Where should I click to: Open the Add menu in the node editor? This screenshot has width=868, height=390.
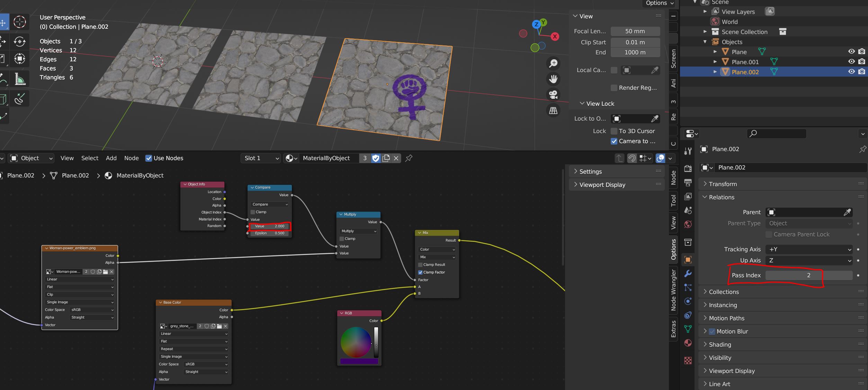click(111, 158)
